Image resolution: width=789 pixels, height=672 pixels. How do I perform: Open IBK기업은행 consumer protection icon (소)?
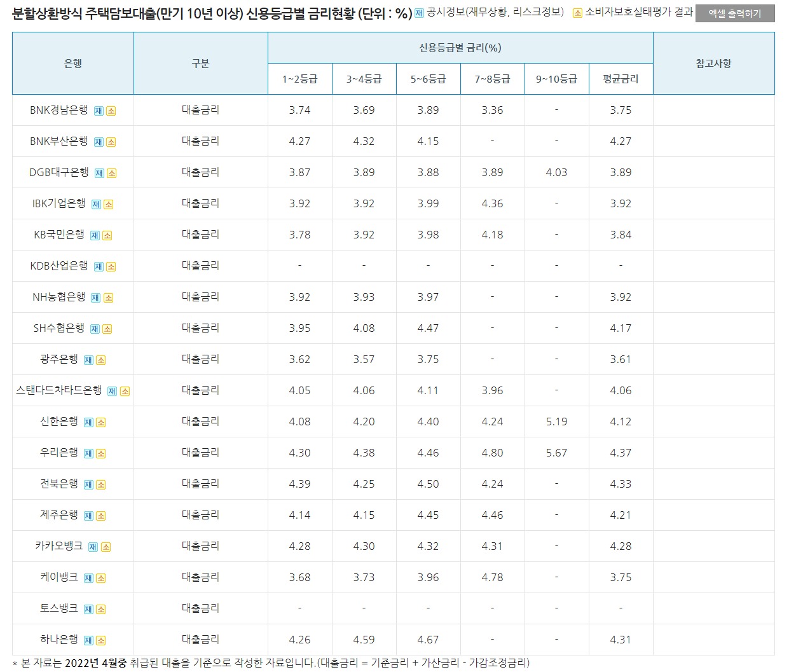click(x=108, y=204)
